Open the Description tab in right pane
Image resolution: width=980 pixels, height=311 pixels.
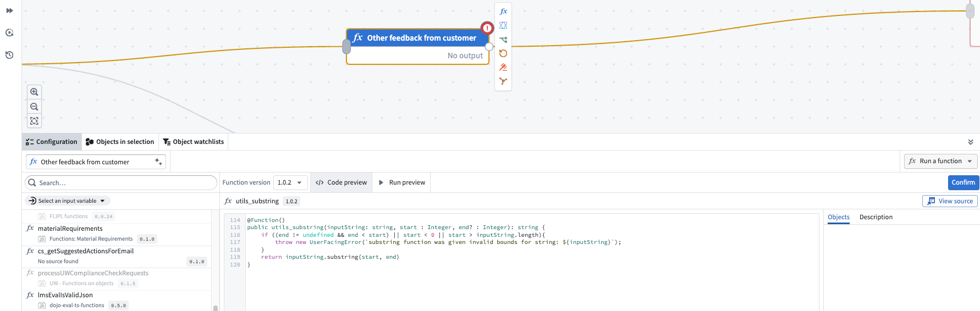[x=876, y=217]
